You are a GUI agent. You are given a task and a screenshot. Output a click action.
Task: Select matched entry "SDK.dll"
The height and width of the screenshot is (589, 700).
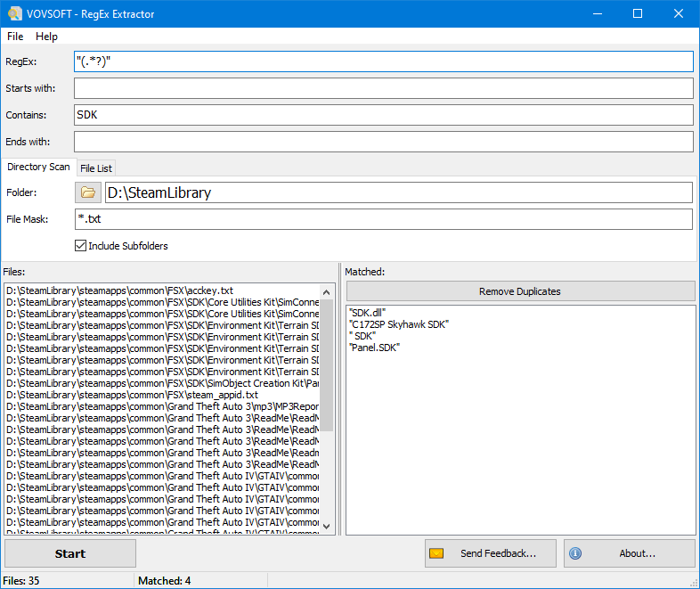click(368, 313)
